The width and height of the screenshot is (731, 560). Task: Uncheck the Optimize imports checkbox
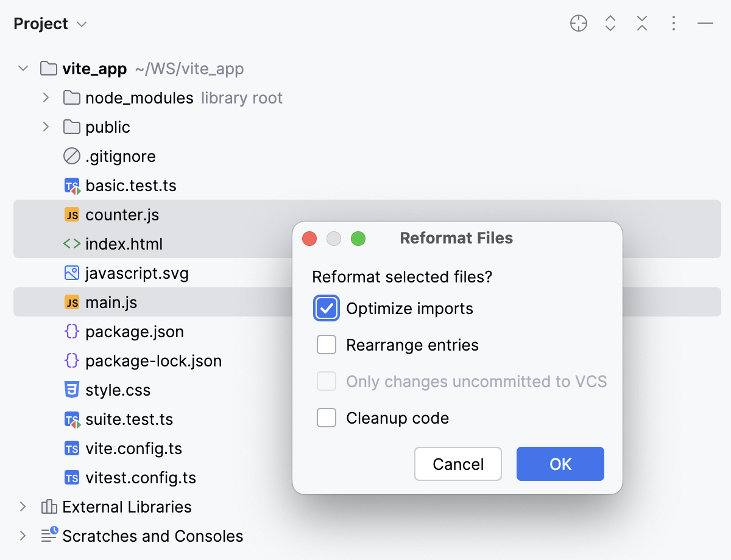point(327,309)
